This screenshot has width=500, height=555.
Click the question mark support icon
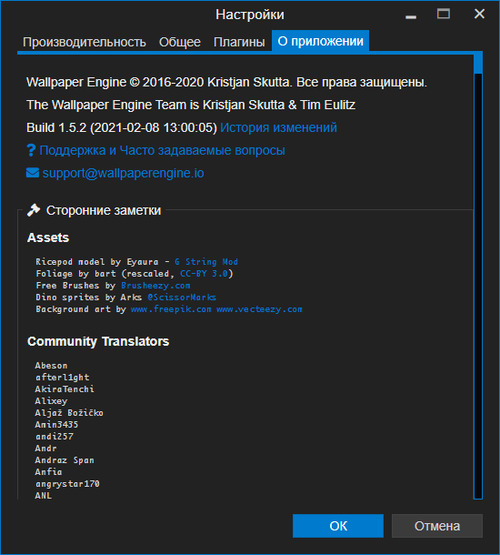(x=31, y=150)
